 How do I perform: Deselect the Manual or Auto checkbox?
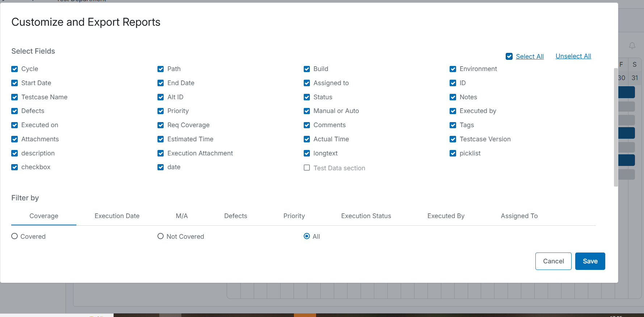[x=307, y=111]
